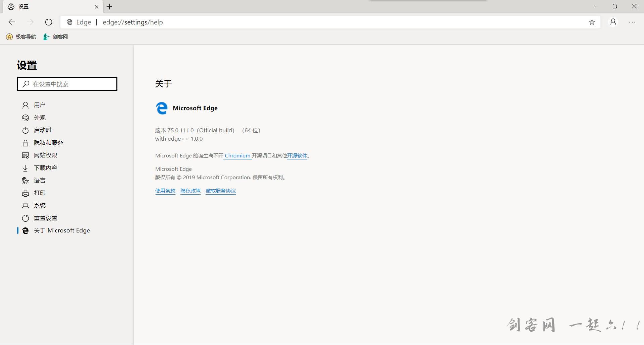Click the power icon beside 启动时

point(25,130)
